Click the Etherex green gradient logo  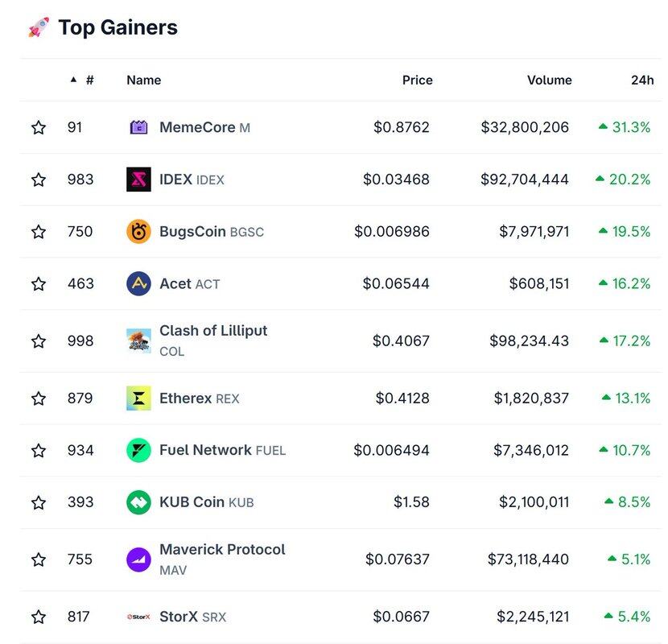138,398
